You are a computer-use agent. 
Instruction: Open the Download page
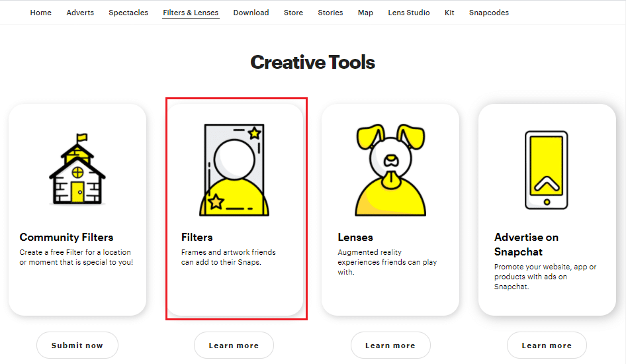pyautogui.click(x=251, y=13)
